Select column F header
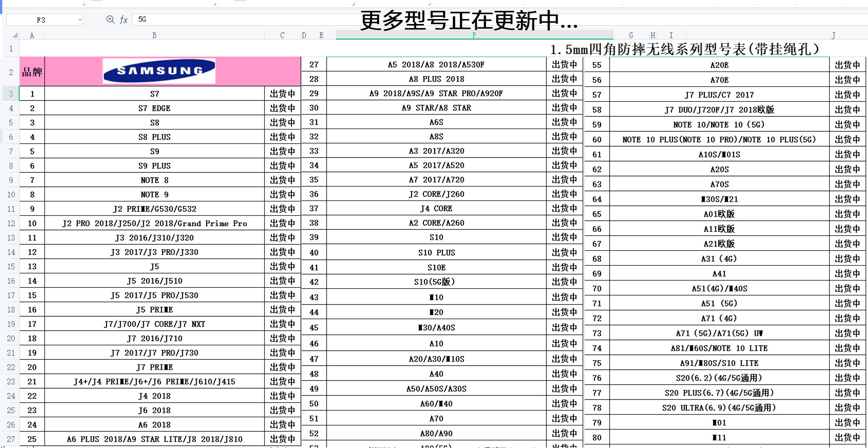Image resolution: width=868 pixels, height=448 pixels. [474, 35]
